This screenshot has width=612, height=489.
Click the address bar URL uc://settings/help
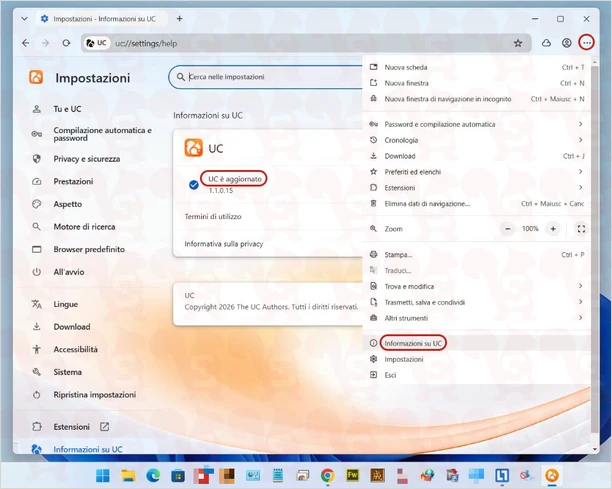[146, 43]
